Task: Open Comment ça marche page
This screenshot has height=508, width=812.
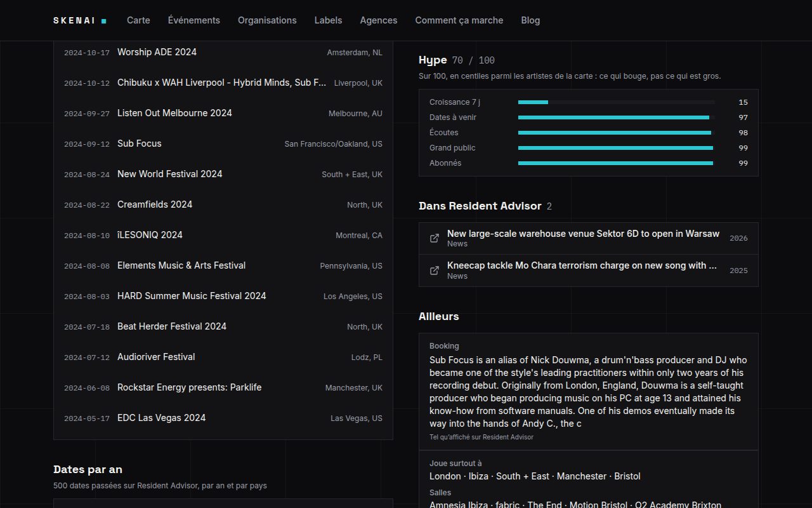Action: (x=459, y=20)
